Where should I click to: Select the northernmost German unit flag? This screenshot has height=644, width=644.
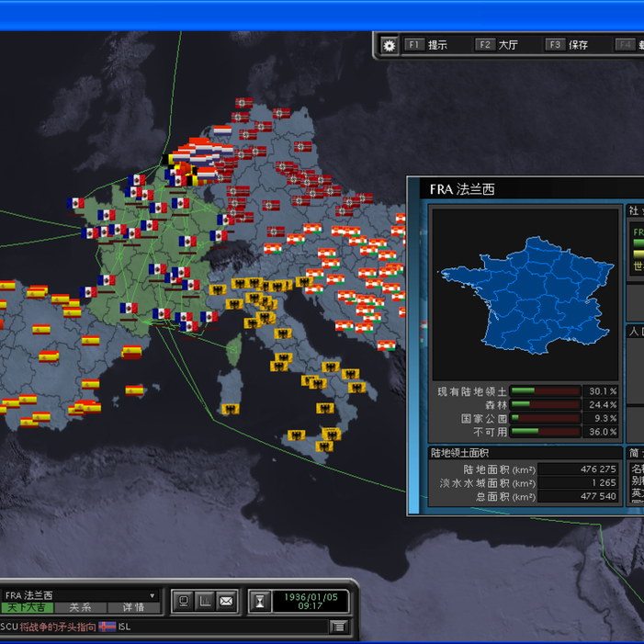click(x=244, y=103)
